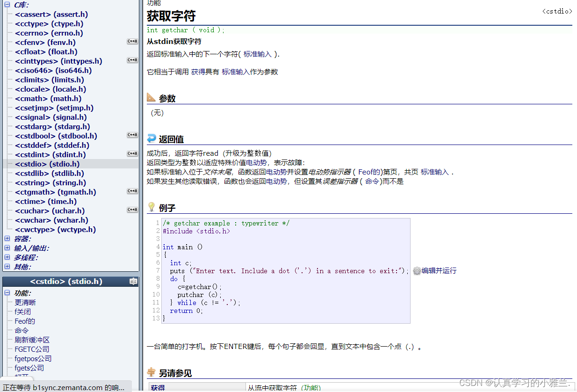Select the highlighted <cstdio> (stdio.h) entry
The height and width of the screenshot is (392, 577).
click(47, 164)
